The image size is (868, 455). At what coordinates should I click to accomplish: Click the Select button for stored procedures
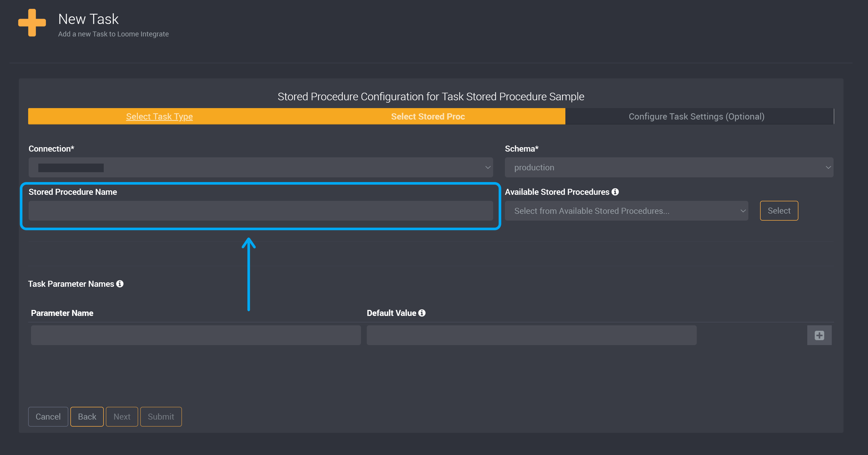(x=779, y=210)
